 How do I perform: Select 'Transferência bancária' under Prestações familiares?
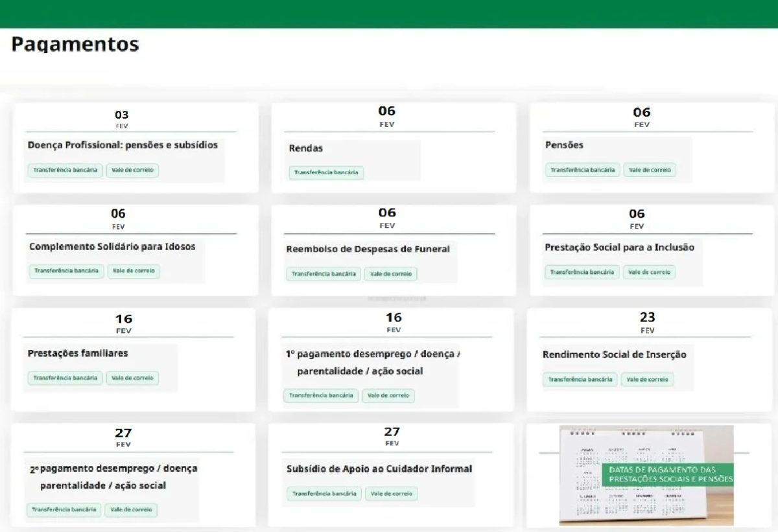click(x=65, y=378)
